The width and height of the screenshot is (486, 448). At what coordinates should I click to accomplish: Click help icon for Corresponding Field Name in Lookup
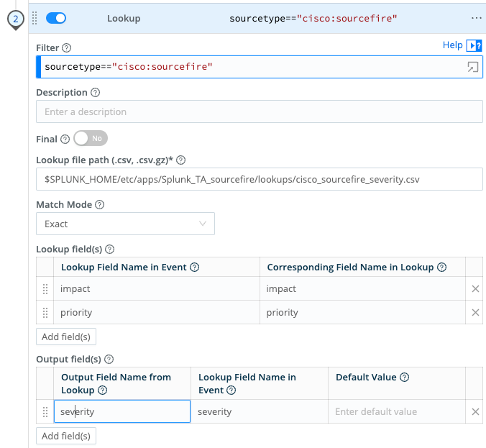click(x=441, y=268)
